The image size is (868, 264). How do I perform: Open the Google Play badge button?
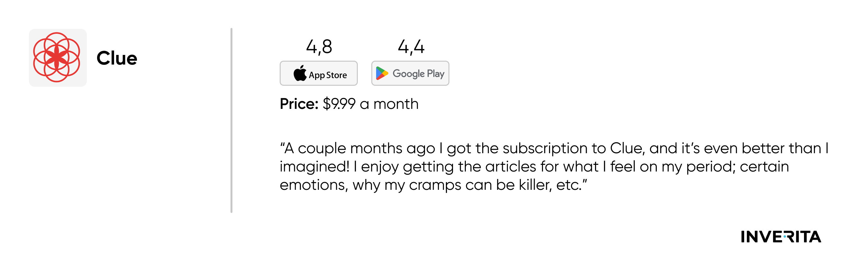pos(410,74)
